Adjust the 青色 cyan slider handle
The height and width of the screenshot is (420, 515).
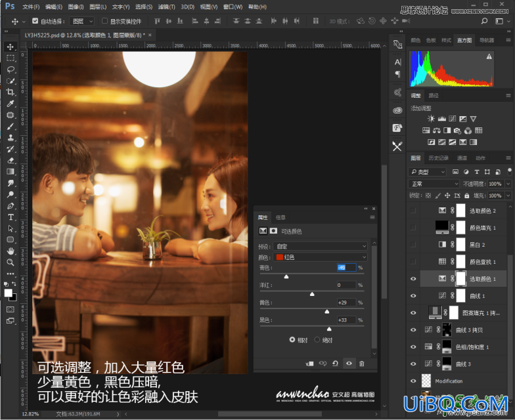286,277
